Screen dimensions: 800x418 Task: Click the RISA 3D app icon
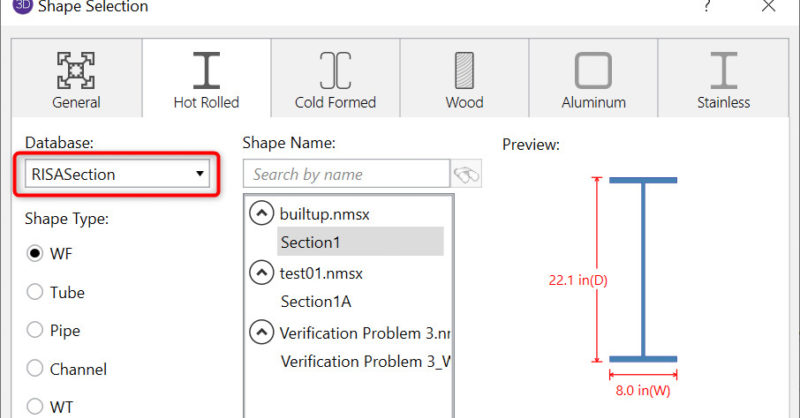tap(20, 7)
